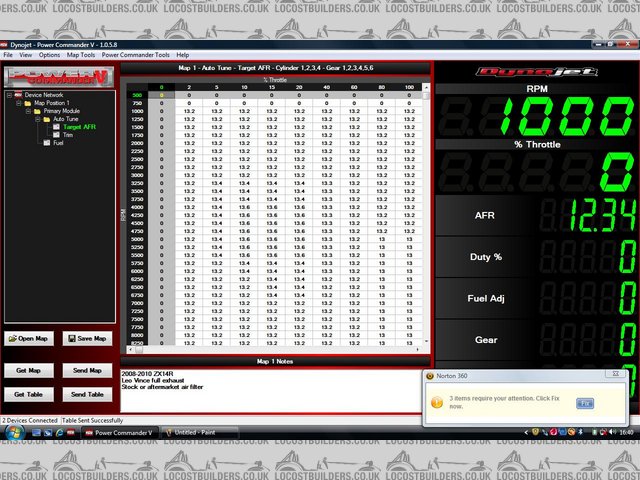Click Fix in Norton 360 popup
The height and width of the screenshot is (480, 640).
(585, 403)
